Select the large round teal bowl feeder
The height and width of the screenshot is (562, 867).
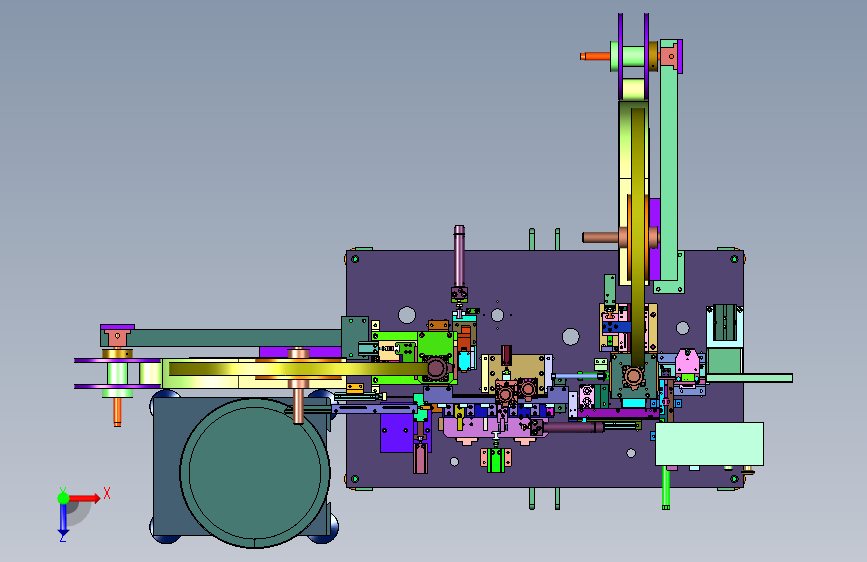click(x=255, y=473)
